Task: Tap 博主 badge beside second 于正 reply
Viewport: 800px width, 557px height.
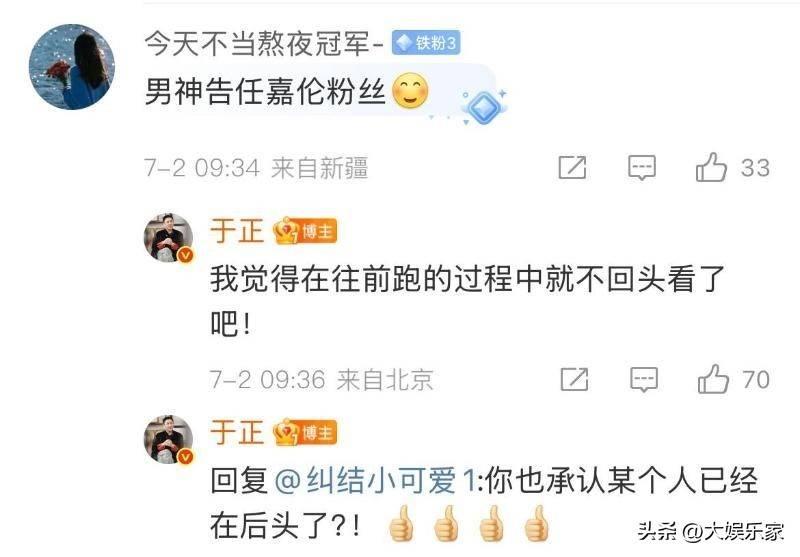Action: coord(305,433)
